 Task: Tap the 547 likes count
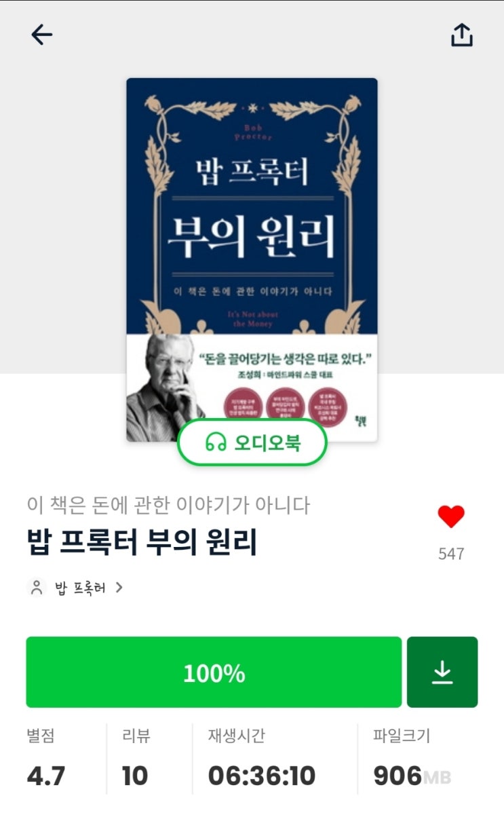coord(451,554)
